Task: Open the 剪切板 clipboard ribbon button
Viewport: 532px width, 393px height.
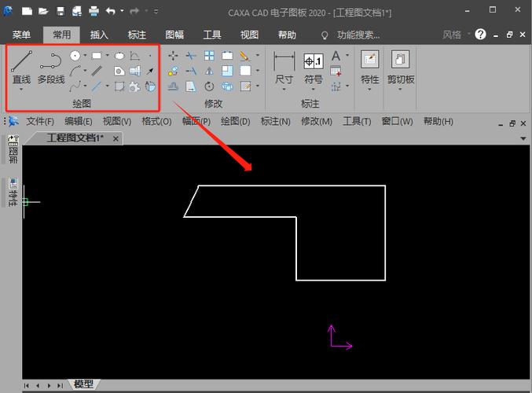Action: pyautogui.click(x=401, y=67)
